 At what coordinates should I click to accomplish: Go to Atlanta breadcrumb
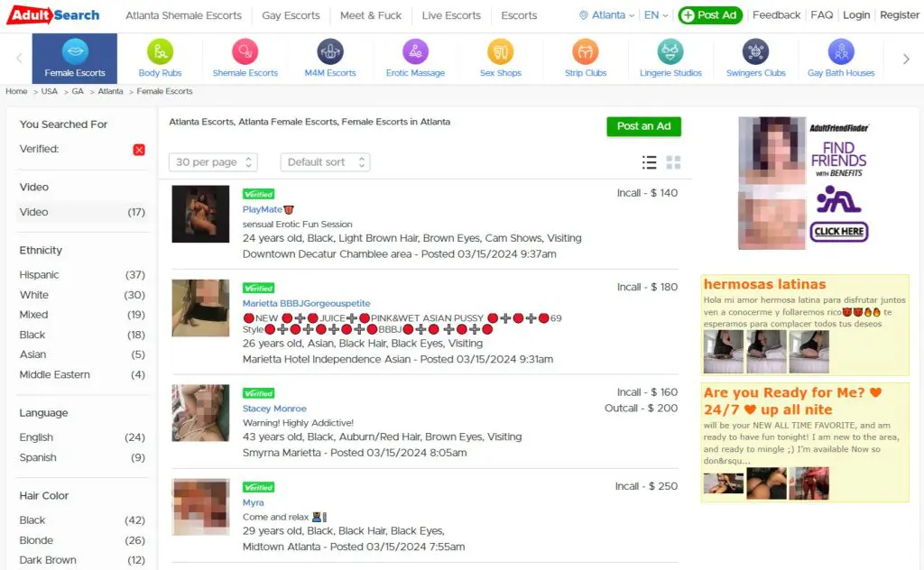111,91
